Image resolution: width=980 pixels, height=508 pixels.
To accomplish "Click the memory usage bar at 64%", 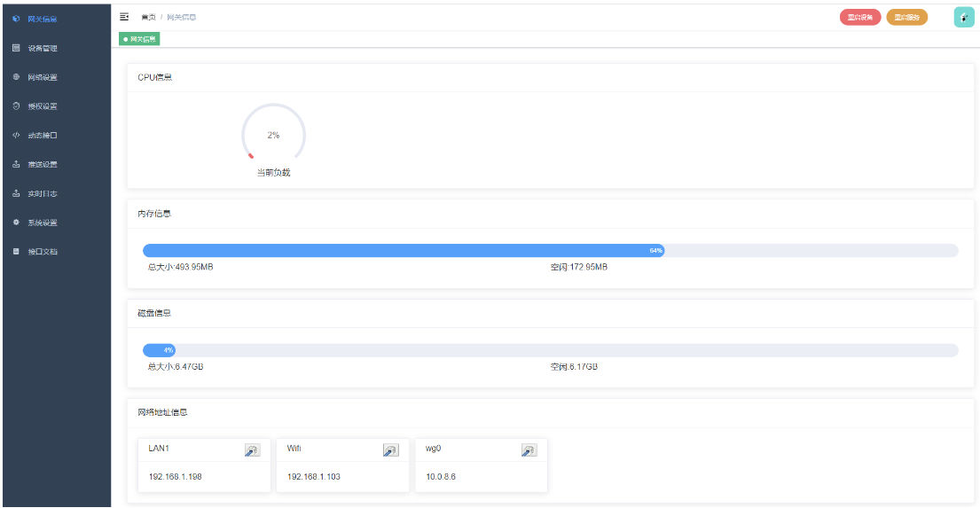I will pos(404,251).
